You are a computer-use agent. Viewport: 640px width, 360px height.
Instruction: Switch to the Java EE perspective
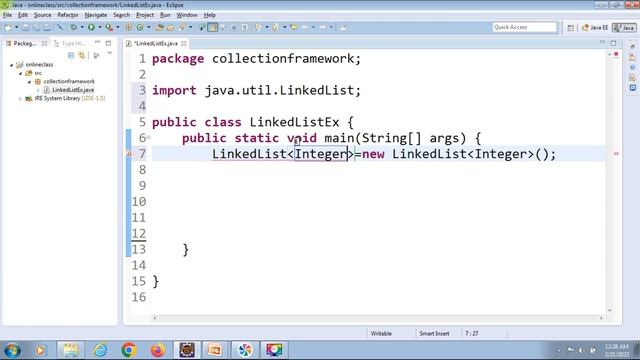(596, 28)
